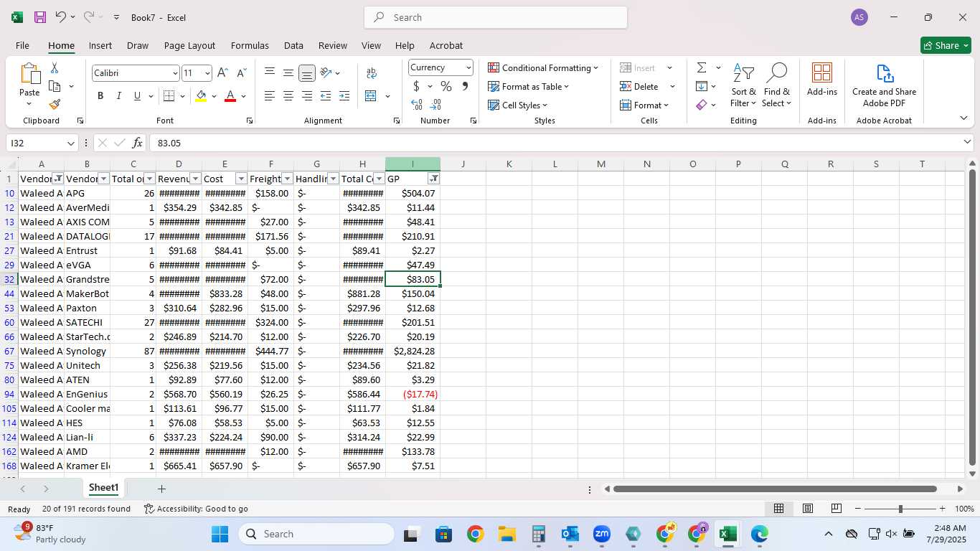Decrease font size with smaller A icon
The image size is (980, 551).
(x=241, y=72)
